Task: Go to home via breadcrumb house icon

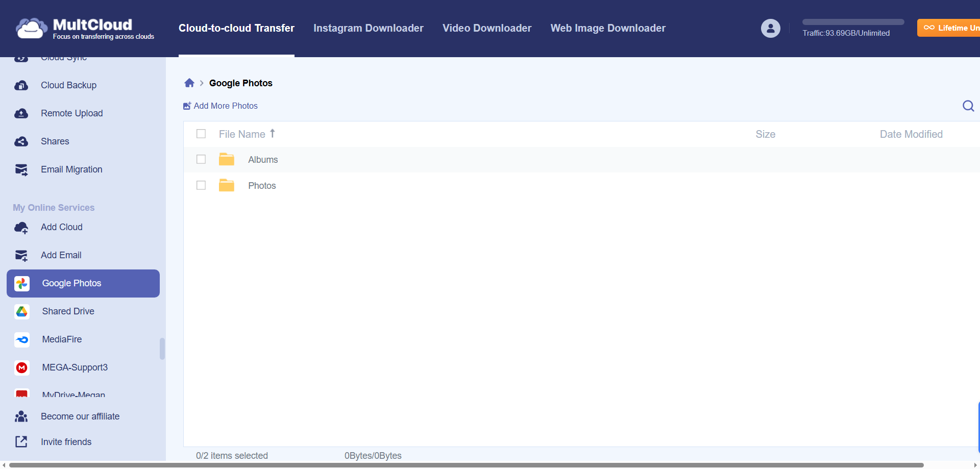Action: (x=189, y=83)
